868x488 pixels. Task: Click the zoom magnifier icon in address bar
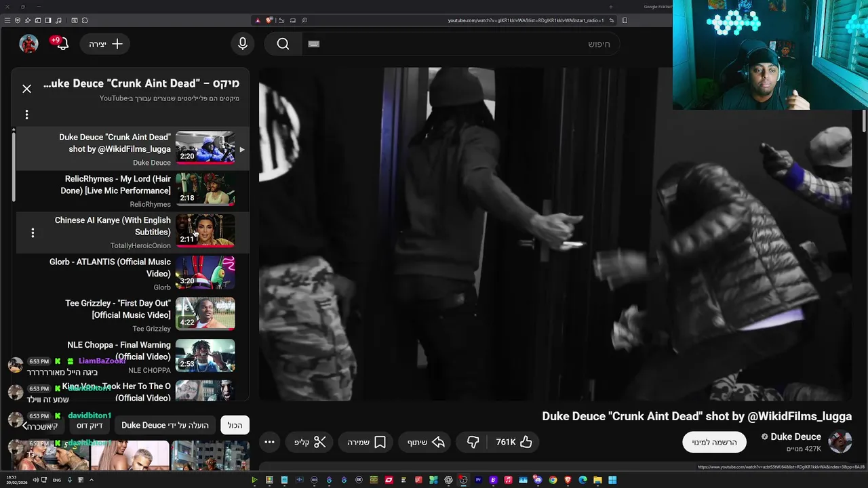coord(304,20)
